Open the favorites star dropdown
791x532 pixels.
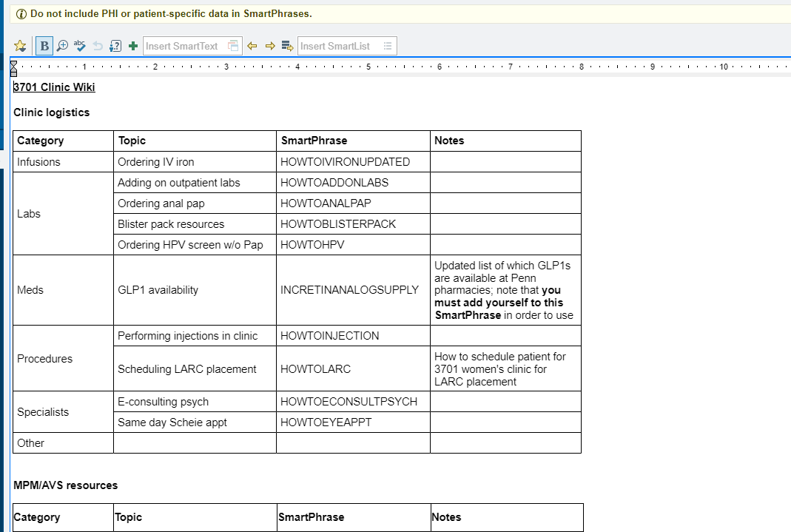[20, 46]
